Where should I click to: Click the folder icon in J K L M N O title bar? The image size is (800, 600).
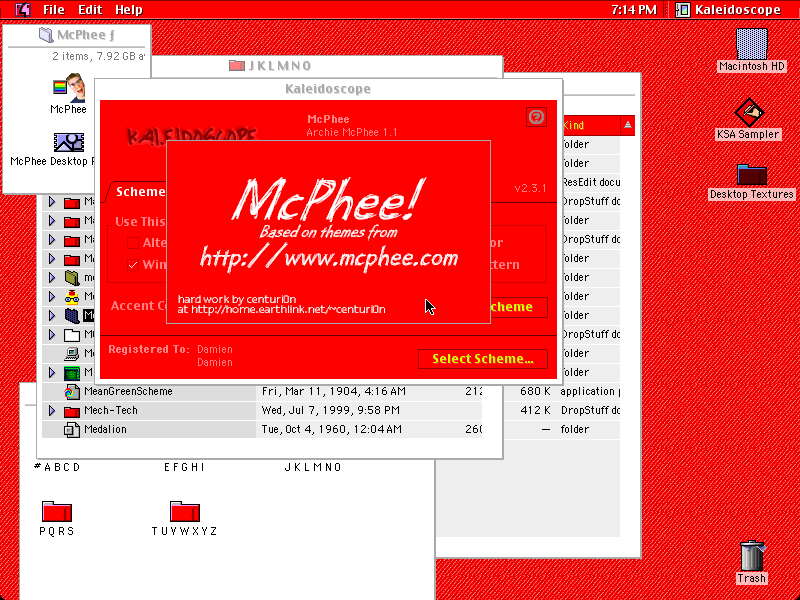click(x=237, y=65)
